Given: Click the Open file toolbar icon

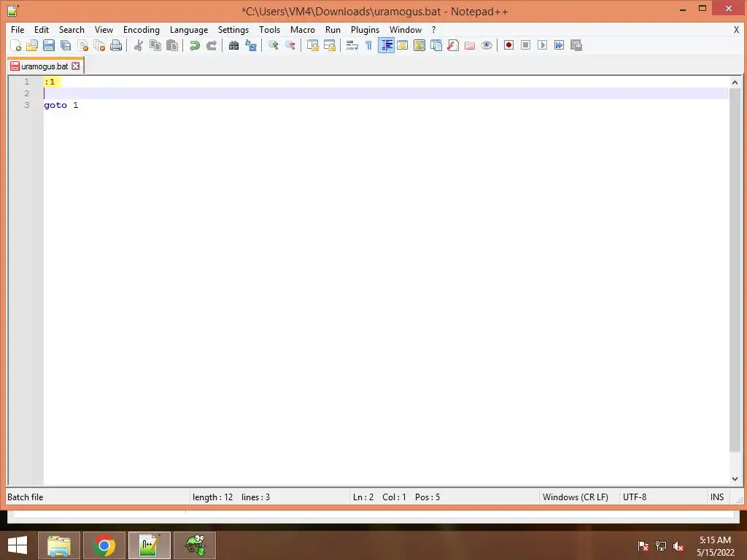Looking at the screenshot, I should pos(32,45).
